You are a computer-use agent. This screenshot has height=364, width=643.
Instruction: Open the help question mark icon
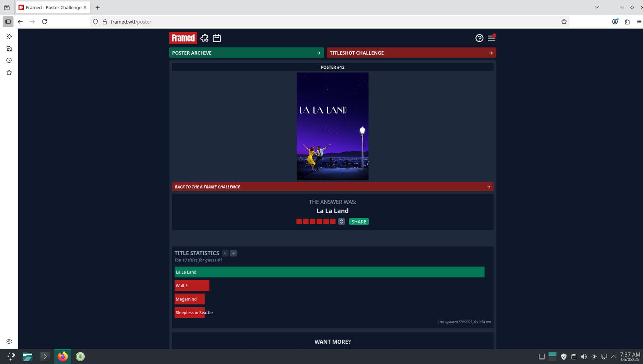(x=479, y=38)
